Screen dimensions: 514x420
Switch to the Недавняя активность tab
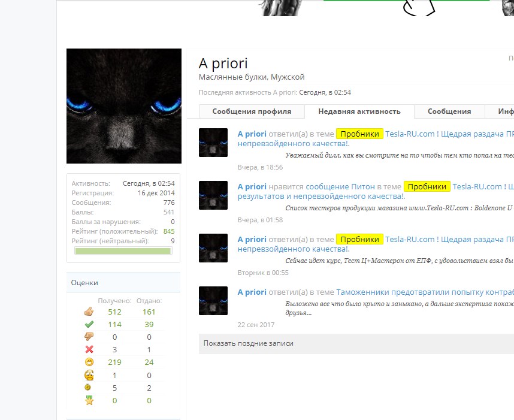[x=359, y=111]
